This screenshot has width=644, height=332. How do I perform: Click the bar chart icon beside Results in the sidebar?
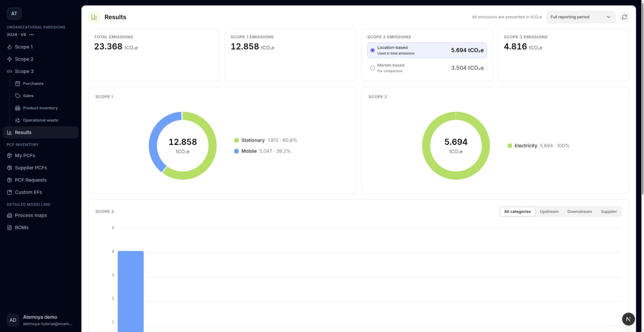click(x=10, y=133)
